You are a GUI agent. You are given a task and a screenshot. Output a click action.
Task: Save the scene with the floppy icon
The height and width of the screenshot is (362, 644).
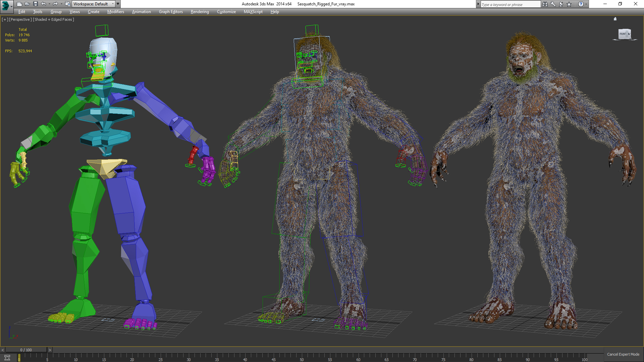click(x=35, y=4)
